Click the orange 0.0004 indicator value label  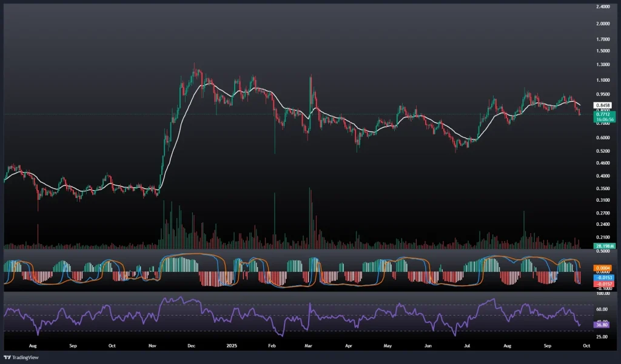[603, 268]
